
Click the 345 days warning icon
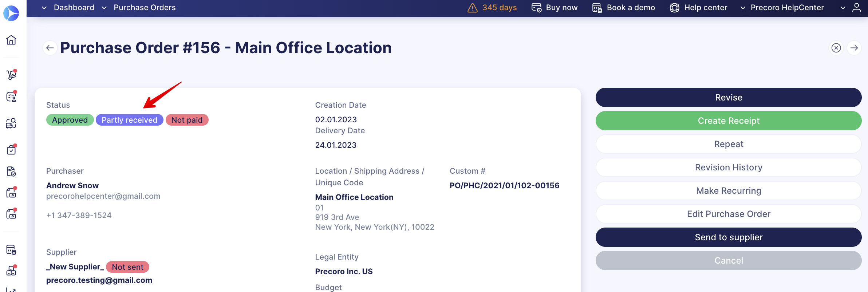(473, 8)
